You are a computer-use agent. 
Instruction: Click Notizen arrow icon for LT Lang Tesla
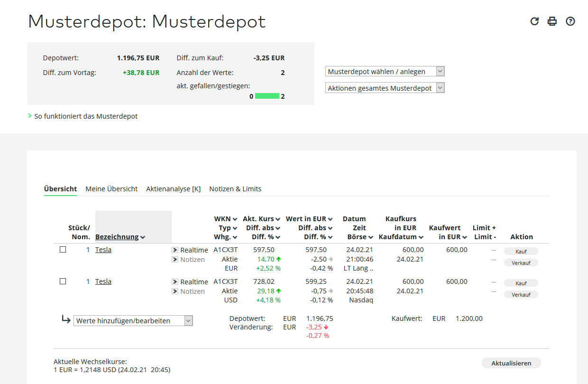pos(175,260)
